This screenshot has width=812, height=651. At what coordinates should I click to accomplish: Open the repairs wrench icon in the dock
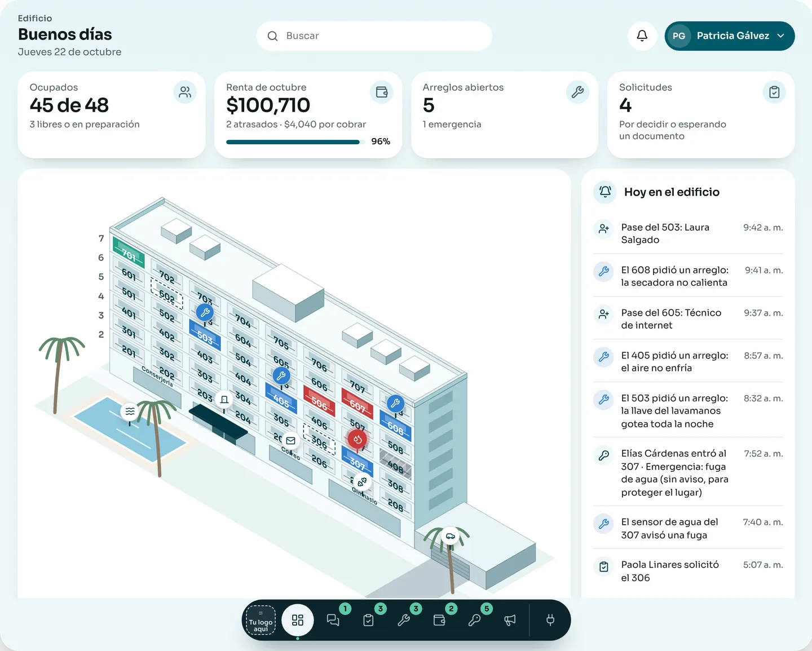404,620
